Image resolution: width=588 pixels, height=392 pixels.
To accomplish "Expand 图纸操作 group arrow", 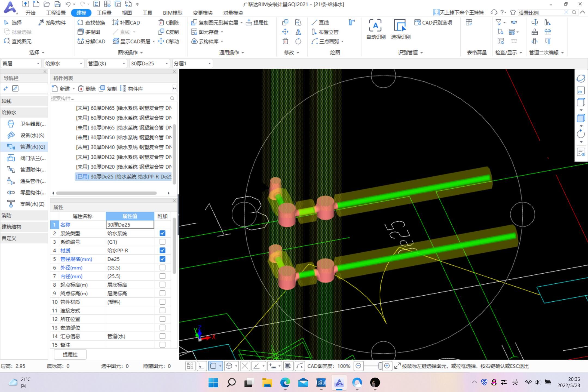I will tap(142, 53).
